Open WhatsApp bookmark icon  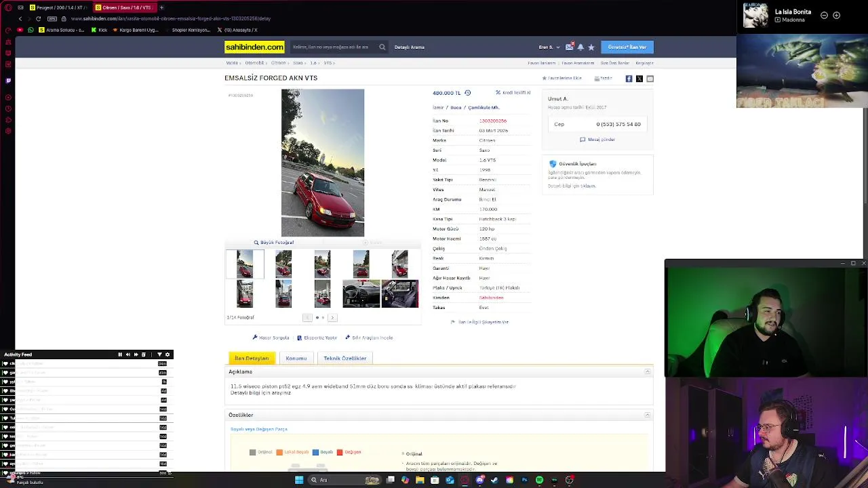31,30
